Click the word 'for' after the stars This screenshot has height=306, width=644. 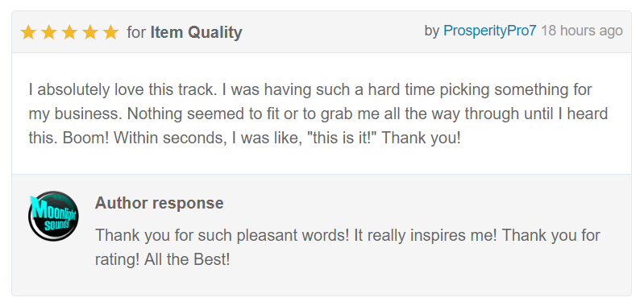[x=136, y=32]
